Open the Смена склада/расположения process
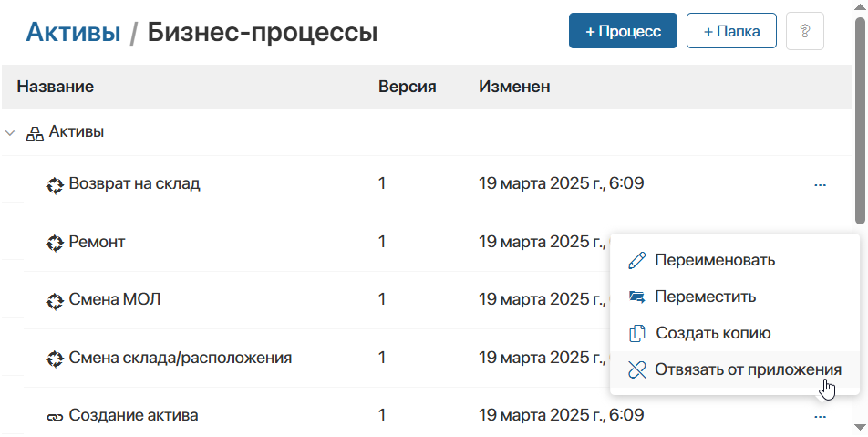868x437 pixels. [180, 358]
